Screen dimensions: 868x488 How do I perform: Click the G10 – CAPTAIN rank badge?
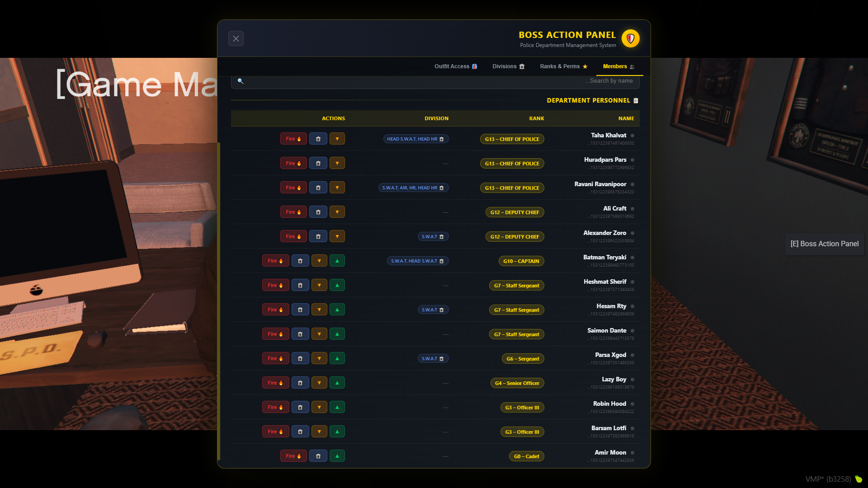(x=521, y=261)
